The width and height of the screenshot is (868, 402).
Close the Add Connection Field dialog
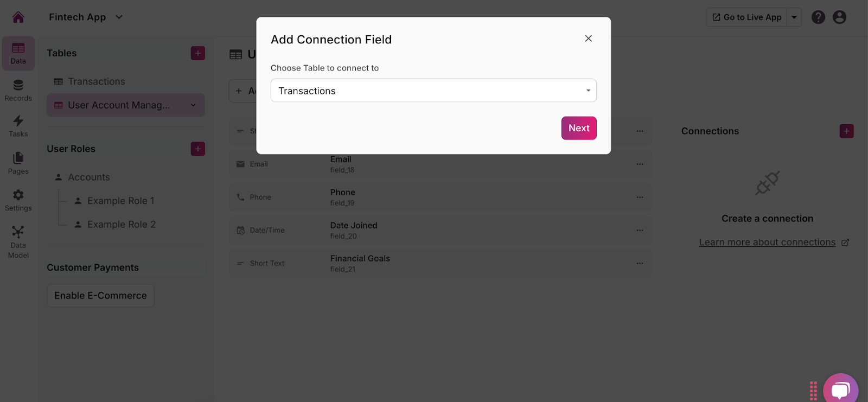pos(588,39)
